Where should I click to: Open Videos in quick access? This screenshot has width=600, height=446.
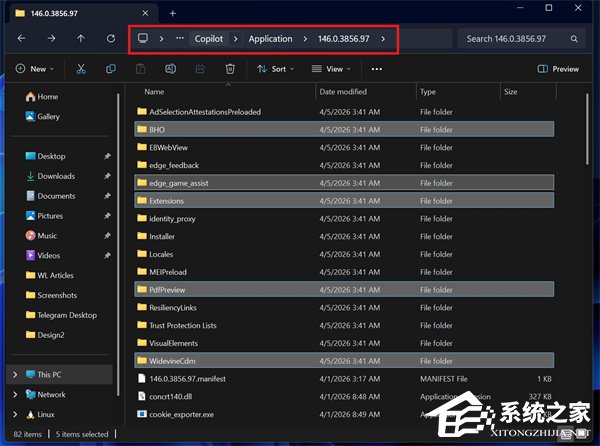[42, 256]
